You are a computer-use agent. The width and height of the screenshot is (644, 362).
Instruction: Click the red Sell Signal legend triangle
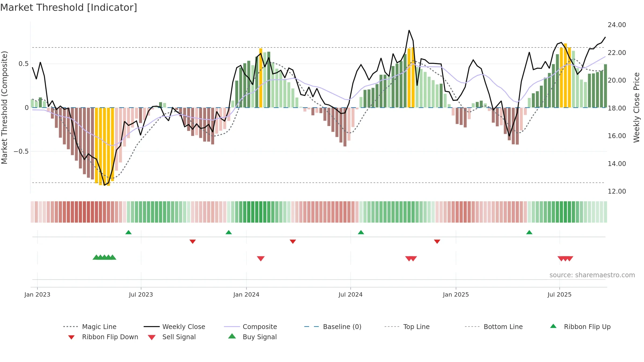[x=152, y=337]
